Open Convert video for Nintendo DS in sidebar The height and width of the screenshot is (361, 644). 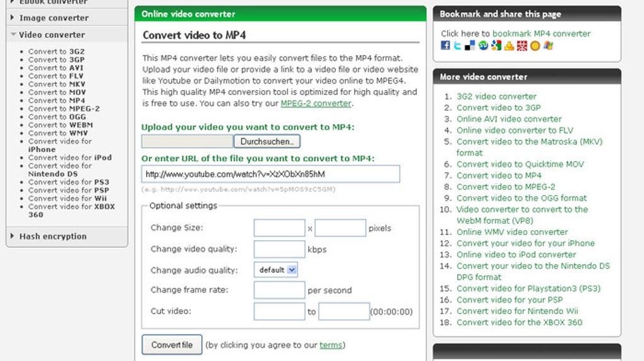click(60, 170)
